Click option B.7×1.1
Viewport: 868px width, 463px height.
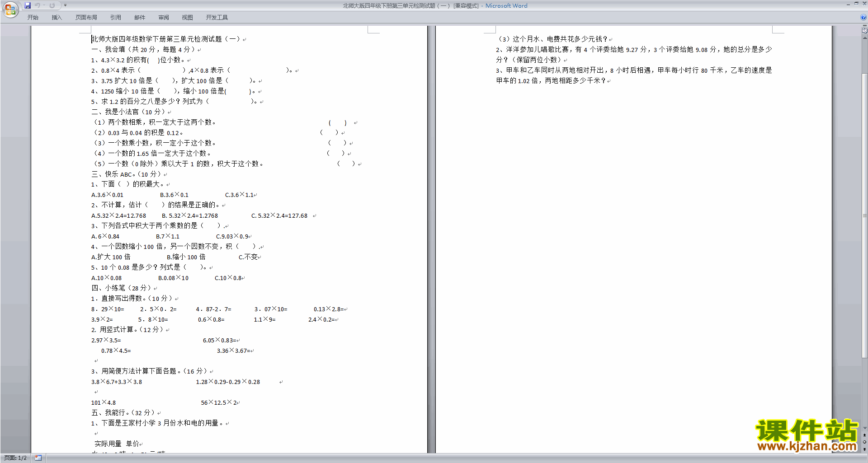tap(167, 237)
